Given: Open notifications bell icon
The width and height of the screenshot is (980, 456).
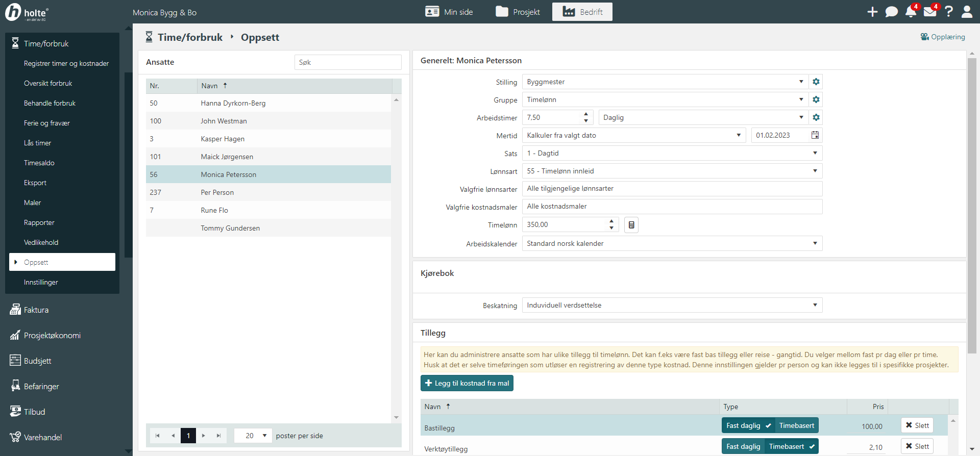Looking at the screenshot, I should point(911,12).
